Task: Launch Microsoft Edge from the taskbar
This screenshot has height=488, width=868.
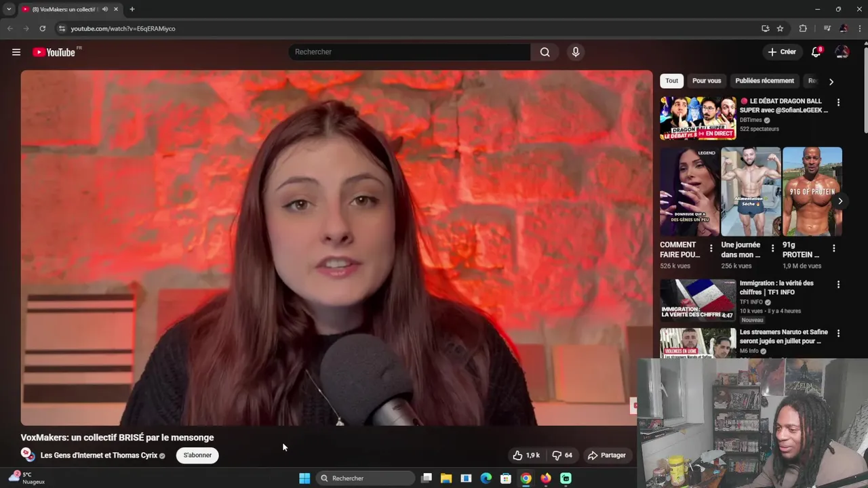Action: pyautogui.click(x=486, y=479)
